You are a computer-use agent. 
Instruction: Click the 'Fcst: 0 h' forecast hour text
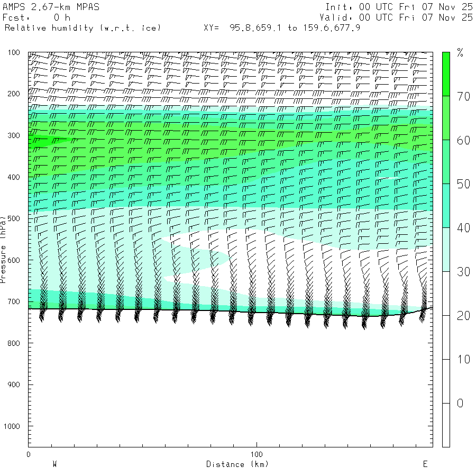tap(36, 17)
